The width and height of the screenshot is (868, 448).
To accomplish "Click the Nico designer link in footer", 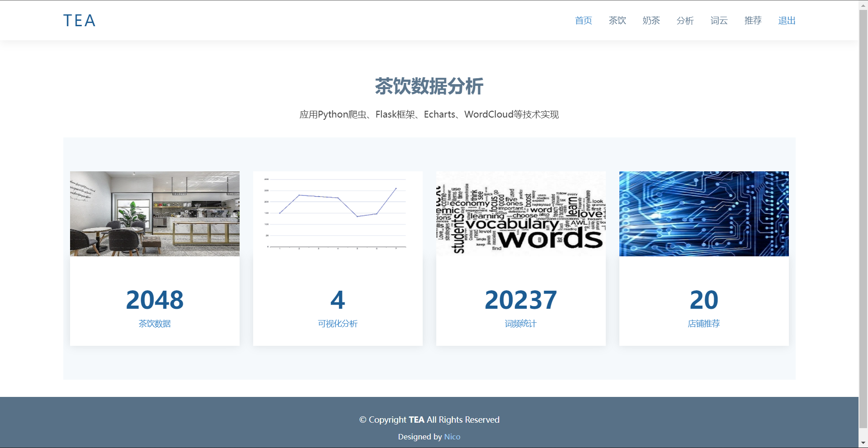I will (452, 436).
